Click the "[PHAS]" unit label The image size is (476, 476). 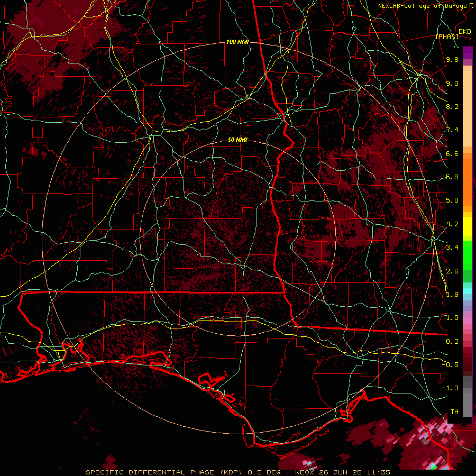tap(447, 37)
